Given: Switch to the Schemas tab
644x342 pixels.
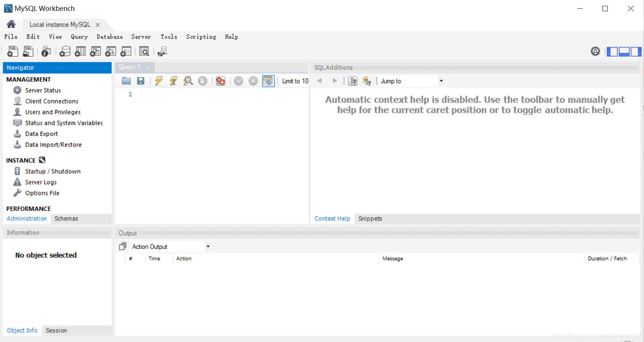Looking at the screenshot, I should pos(66,219).
